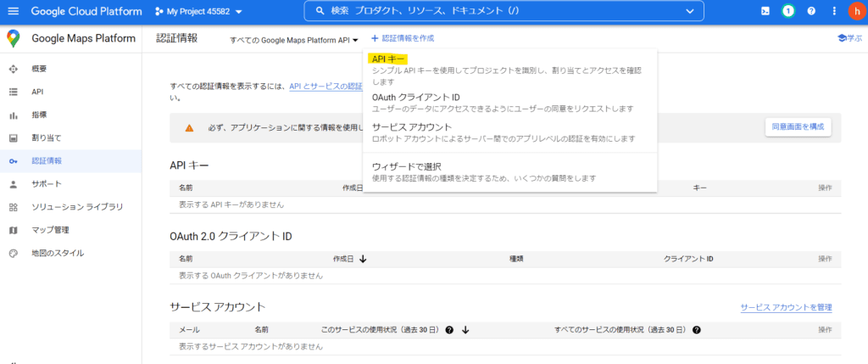Sort OAuth clients by 作成日 arrow
The image size is (868, 364).
point(363,259)
